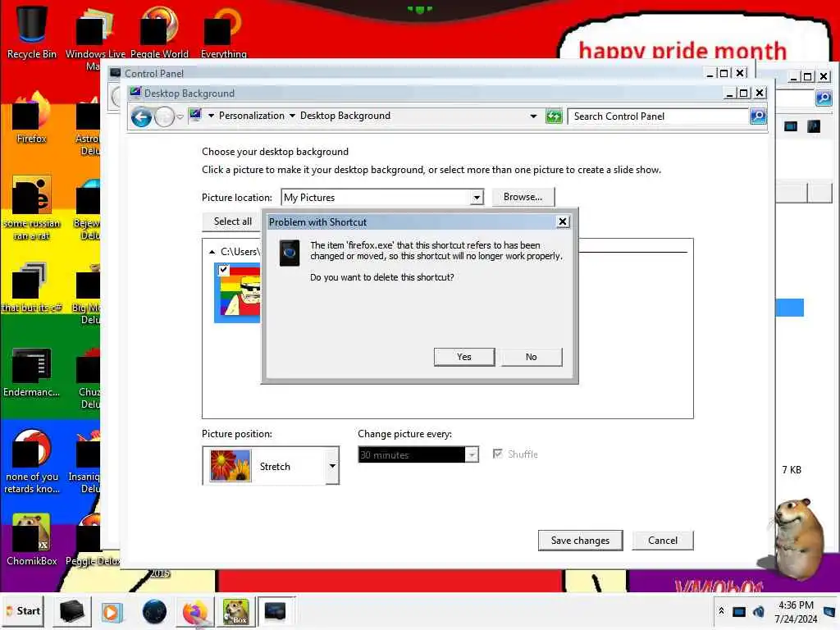Click Yes to delete the shortcut
The image size is (840, 630).
coord(464,357)
